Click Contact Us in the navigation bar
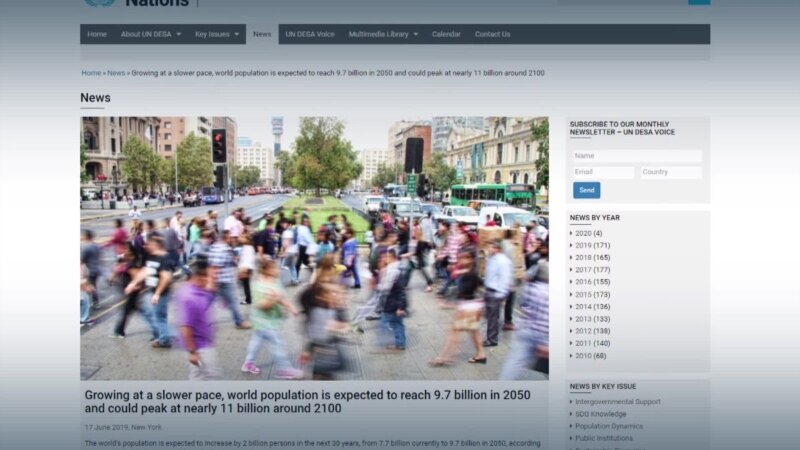This screenshot has height=450, width=800. point(492,34)
